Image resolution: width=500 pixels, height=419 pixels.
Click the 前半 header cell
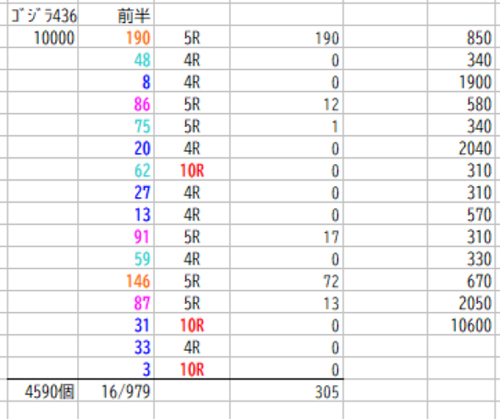click(116, 15)
